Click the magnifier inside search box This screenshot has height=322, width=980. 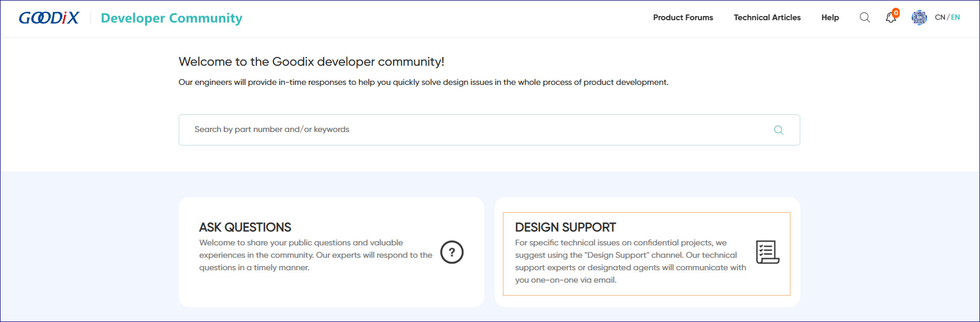(779, 130)
